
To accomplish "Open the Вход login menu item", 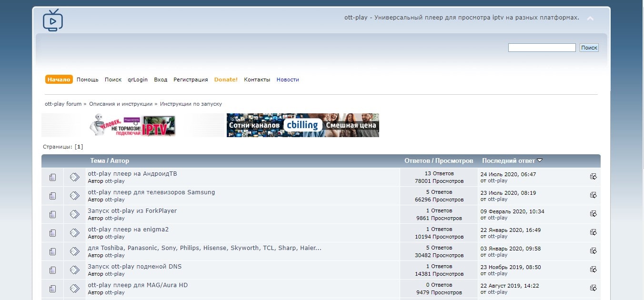I will [161, 80].
